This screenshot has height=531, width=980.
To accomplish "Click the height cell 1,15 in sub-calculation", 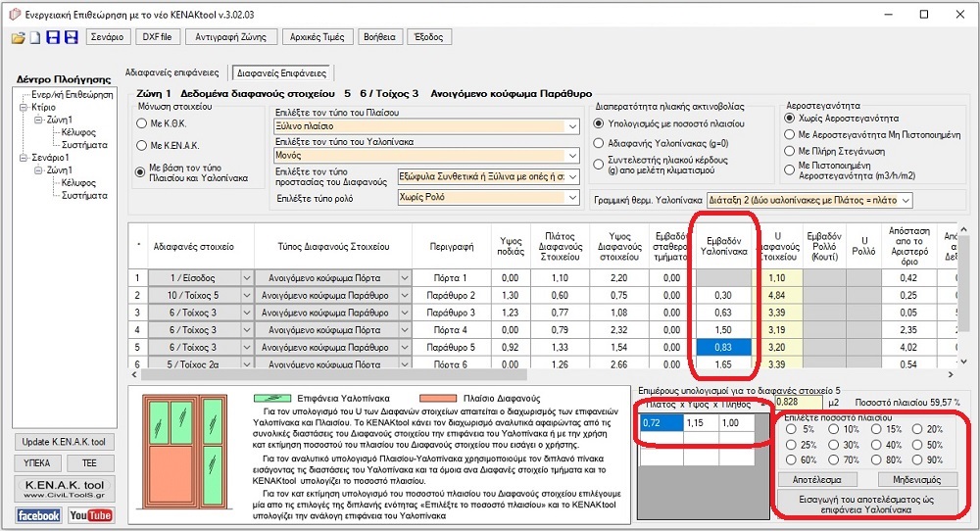I will 701,423.
